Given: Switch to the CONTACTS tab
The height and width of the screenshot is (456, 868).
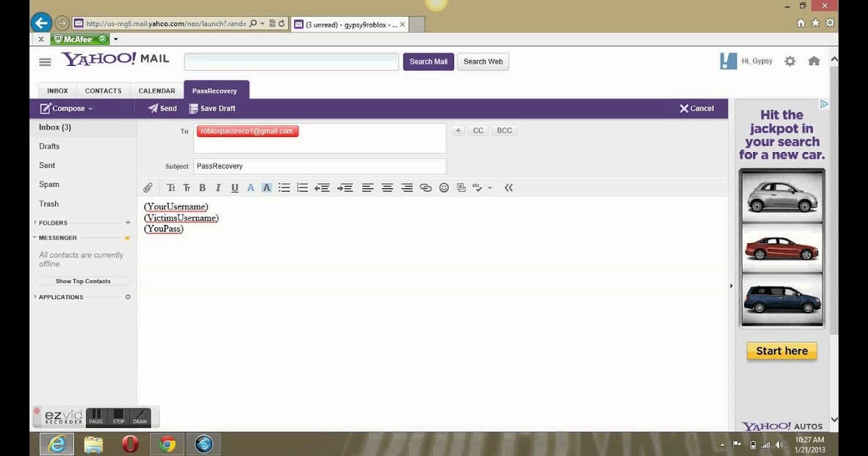Looking at the screenshot, I should (103, 91).
